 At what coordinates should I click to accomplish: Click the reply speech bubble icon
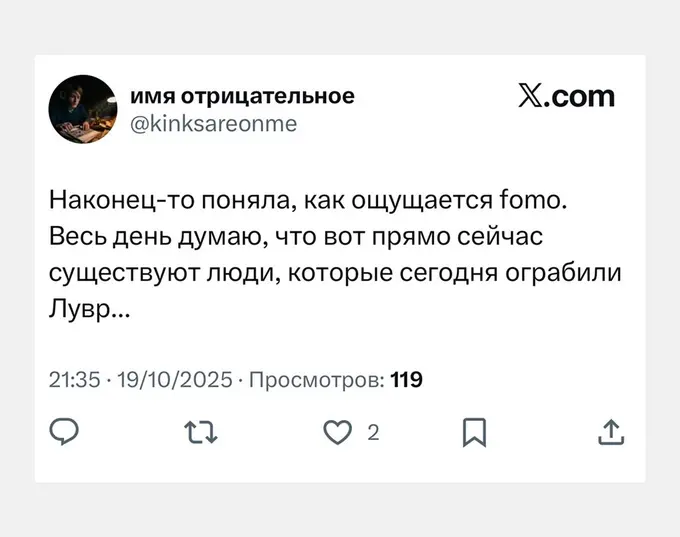pos(65,431)
